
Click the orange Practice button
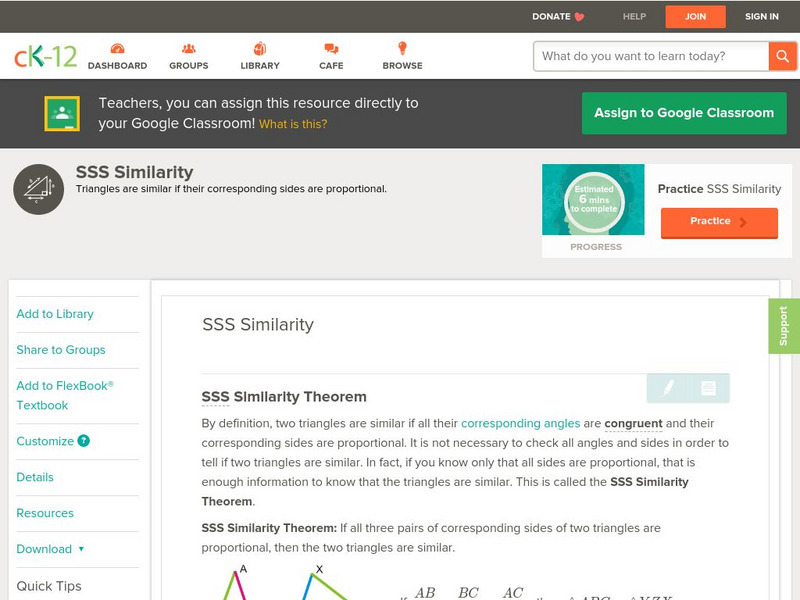(719, 222)
